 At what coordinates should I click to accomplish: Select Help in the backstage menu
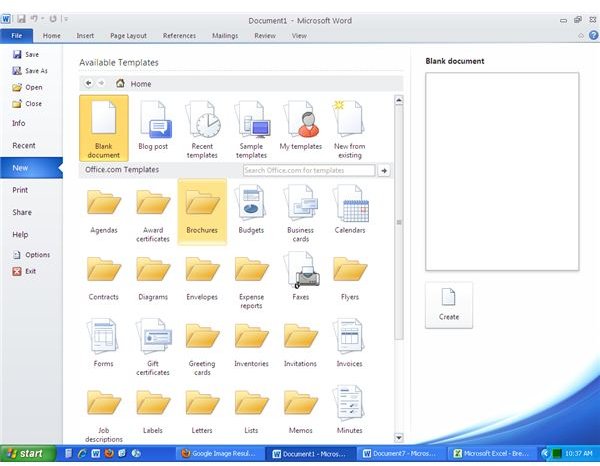(20, 235)
